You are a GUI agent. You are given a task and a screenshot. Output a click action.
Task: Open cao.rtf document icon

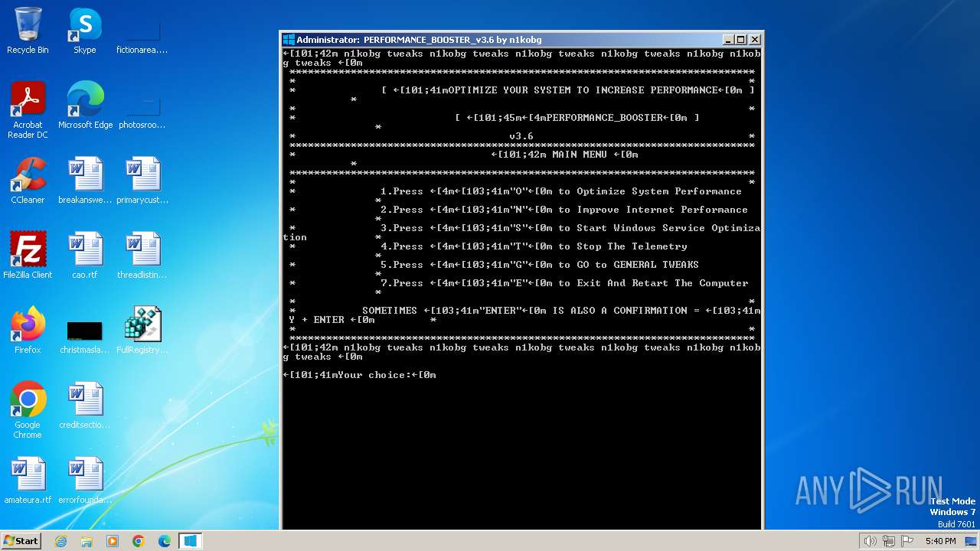85,256
